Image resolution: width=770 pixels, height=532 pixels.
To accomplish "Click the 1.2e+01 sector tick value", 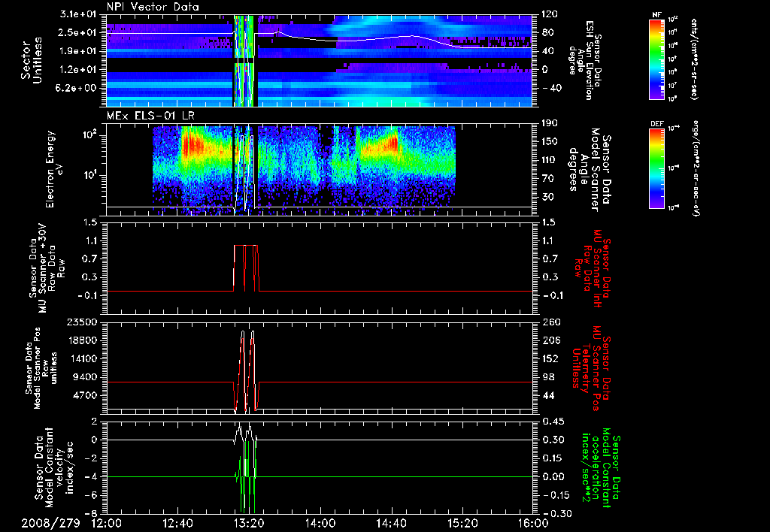I will [x=78, y=70].
